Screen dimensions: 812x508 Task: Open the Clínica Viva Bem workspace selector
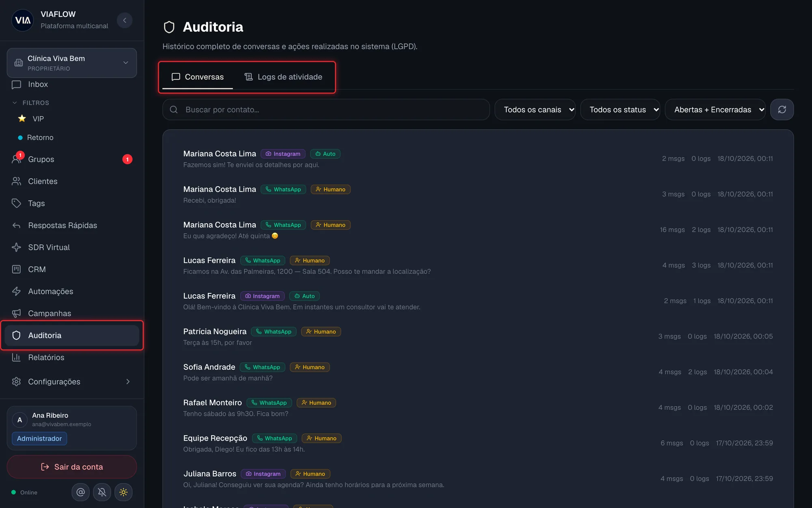click(x=72, y=63)
